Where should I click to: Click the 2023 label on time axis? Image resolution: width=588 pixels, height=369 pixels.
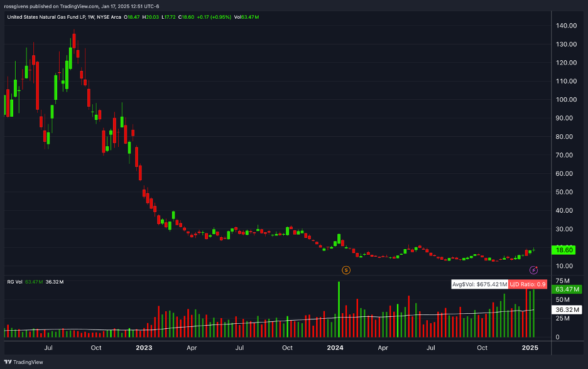[144, 348]
